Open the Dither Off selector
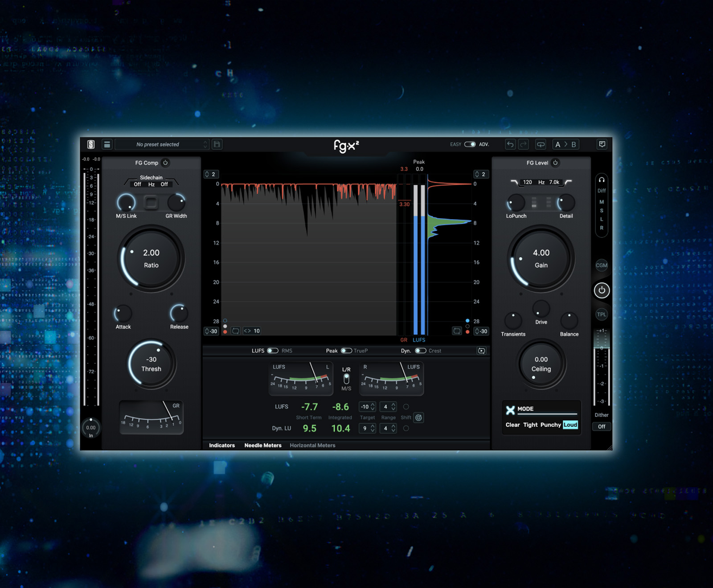Image resolution: width=713 pixels, height=588 pixels. click(602, 427)
